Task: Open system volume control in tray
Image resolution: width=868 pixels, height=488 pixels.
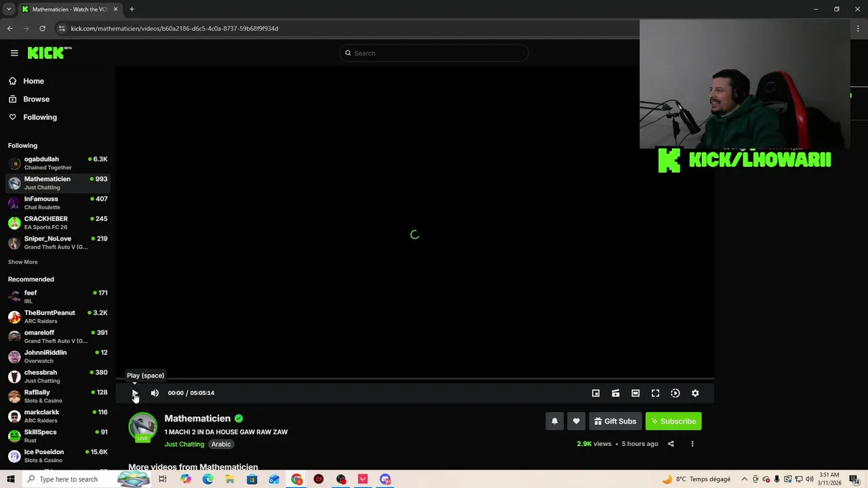Action: pyautogui.click(x=810, y=479)
